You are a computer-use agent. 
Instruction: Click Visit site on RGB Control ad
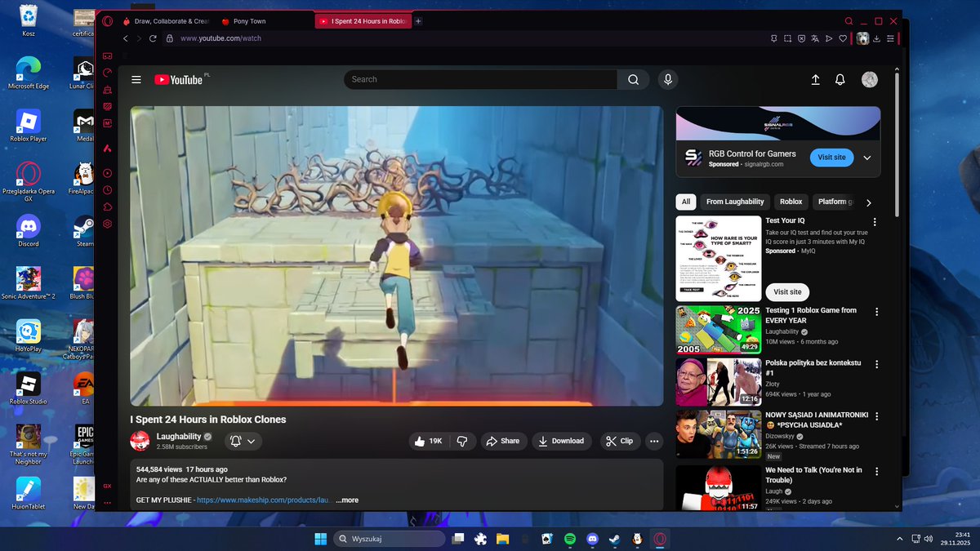point(832,158)
